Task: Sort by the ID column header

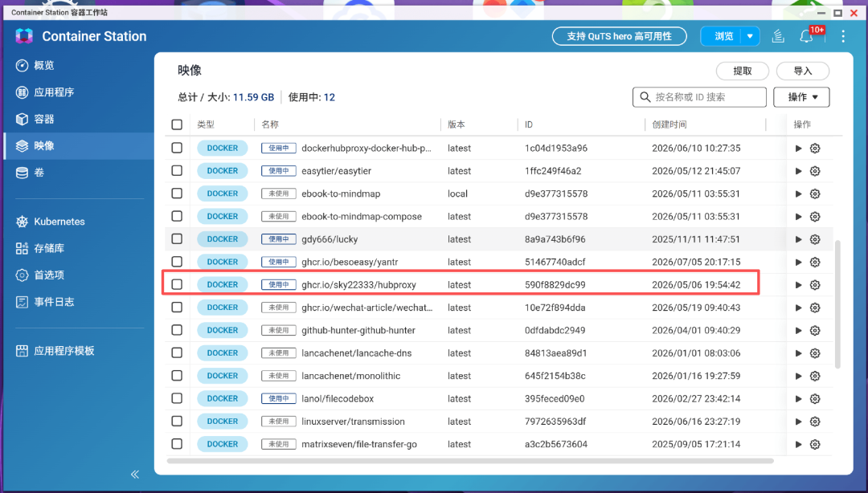Action: click(x=529, y=124)
